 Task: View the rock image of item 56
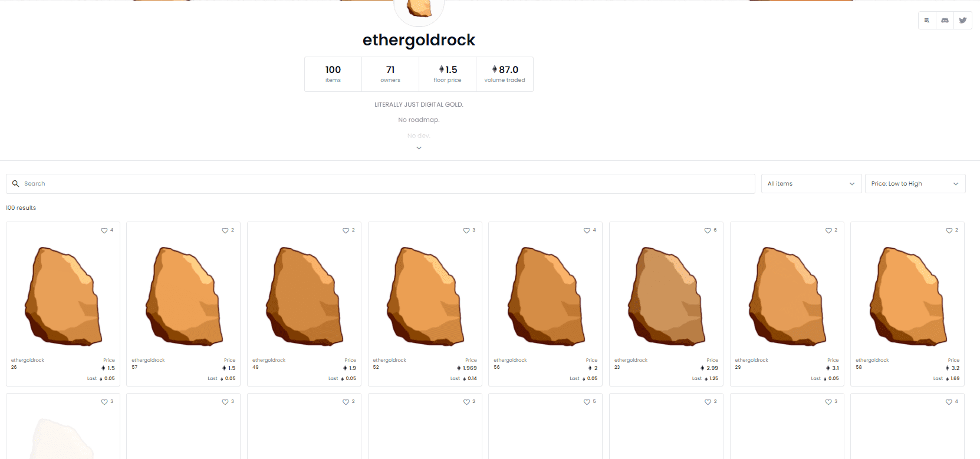coord(545,296)
